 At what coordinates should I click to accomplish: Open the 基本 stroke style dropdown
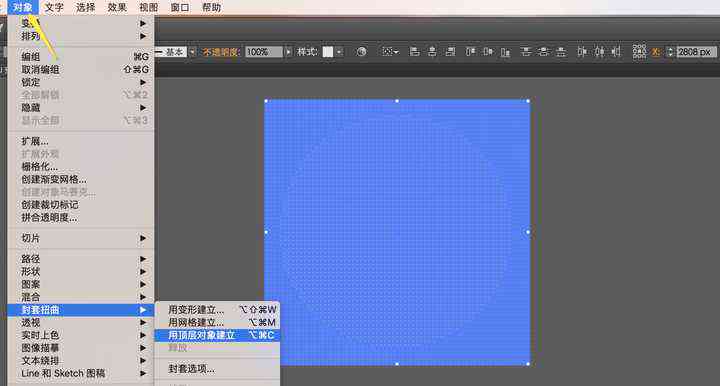point(192,52)
